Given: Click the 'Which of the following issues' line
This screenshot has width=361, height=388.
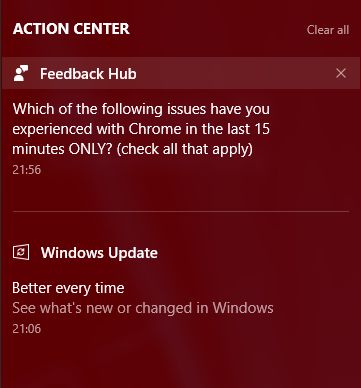Looking at the screenshot, I should (x=141, y=109).
